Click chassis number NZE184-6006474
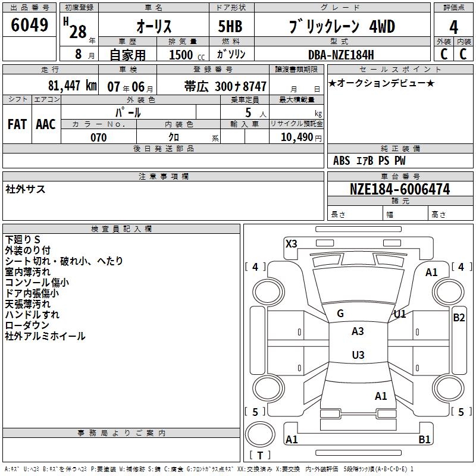The width and height of the screenshot is (476, 476). click(x=400, y=189)
